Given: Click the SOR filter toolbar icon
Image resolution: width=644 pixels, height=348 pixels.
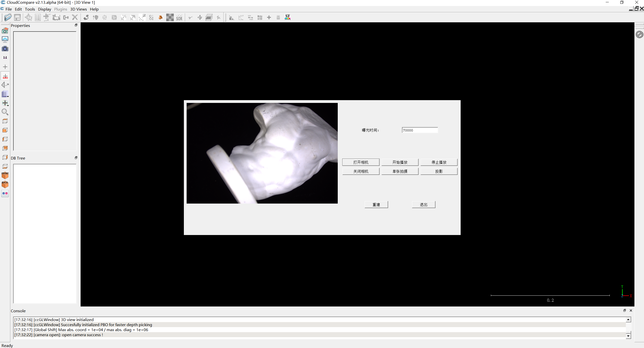Looking at the screenshot, I should coord(179,18).
